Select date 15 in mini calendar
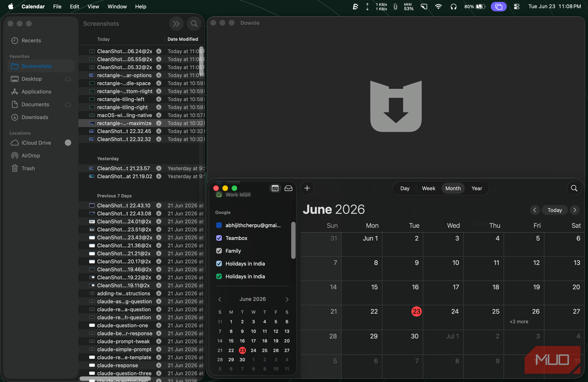588x382 pixels. [231, 341]
